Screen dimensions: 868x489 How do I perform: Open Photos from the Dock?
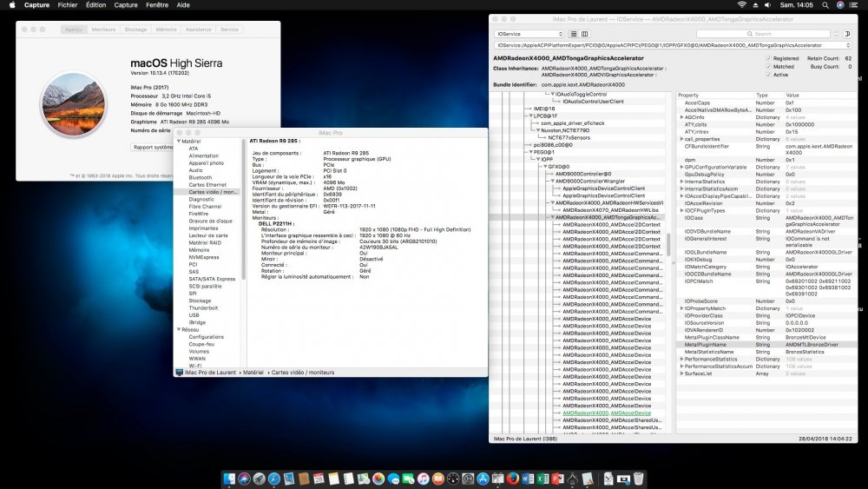[378, 479]
